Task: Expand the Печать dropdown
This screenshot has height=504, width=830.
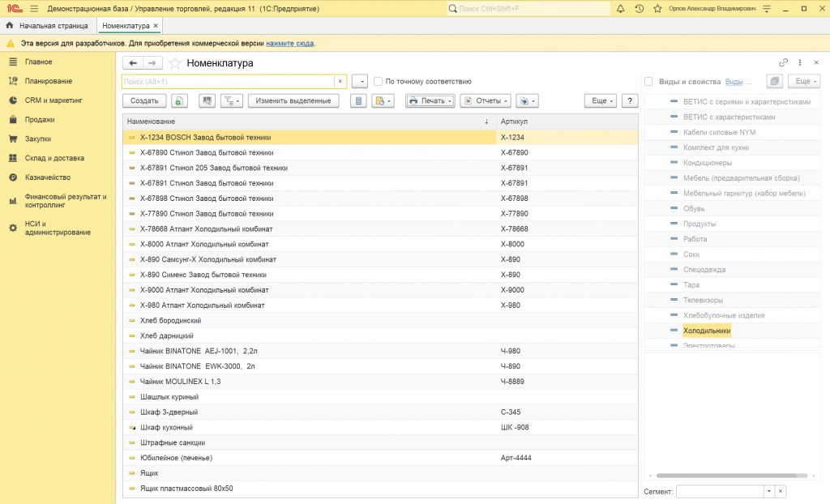Action: click(x=429, y=101)
